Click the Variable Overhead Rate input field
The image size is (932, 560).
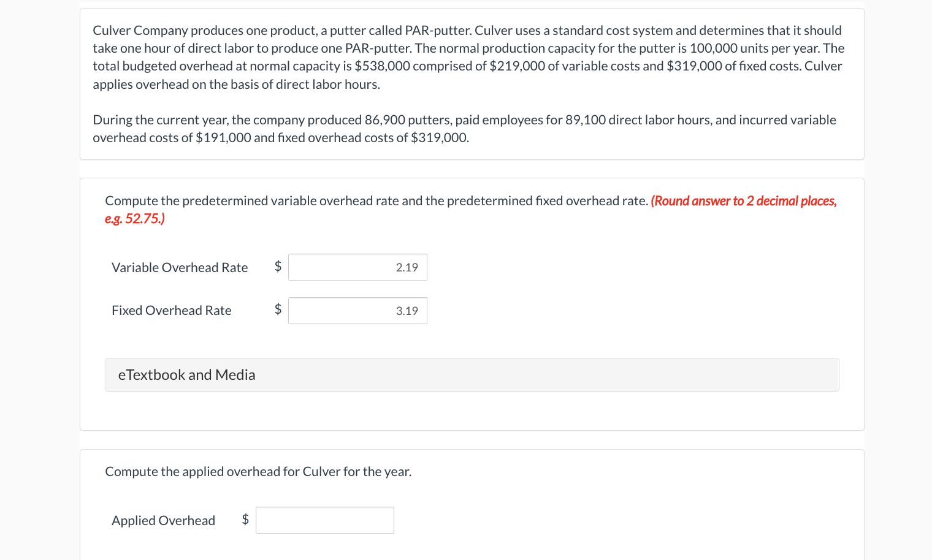(357, 267)
